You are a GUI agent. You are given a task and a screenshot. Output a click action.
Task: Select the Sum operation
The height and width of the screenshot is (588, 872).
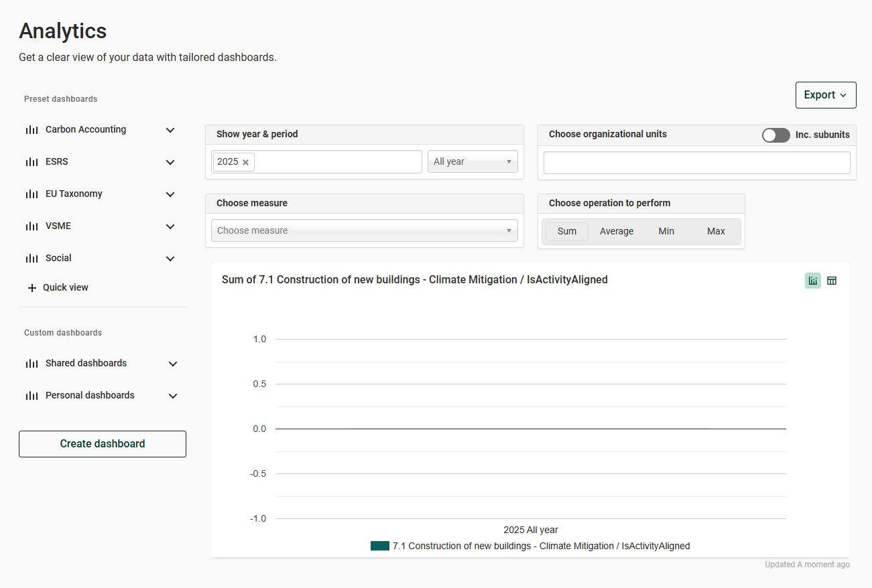click(x=566, y=231)
